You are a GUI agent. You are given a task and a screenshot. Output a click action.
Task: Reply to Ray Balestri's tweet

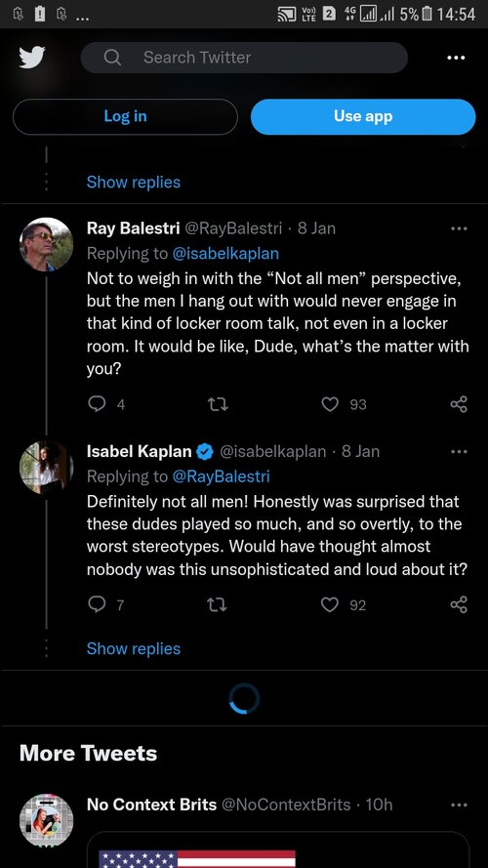click(97, 404)
